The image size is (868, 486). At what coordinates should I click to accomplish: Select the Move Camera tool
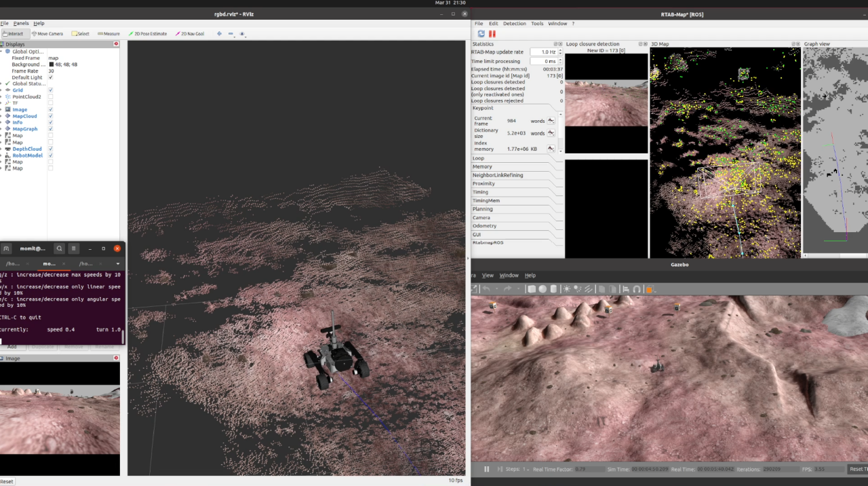[47, 33]
